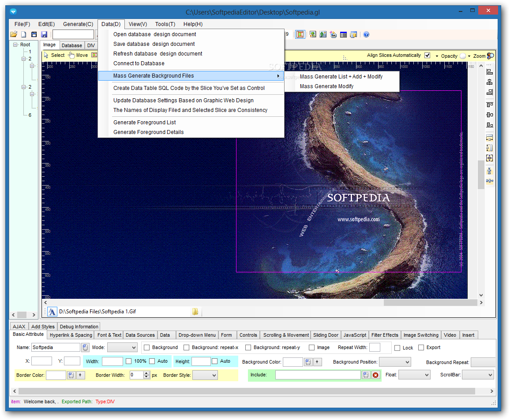Clear the Include field with red X

coord(376,375)
